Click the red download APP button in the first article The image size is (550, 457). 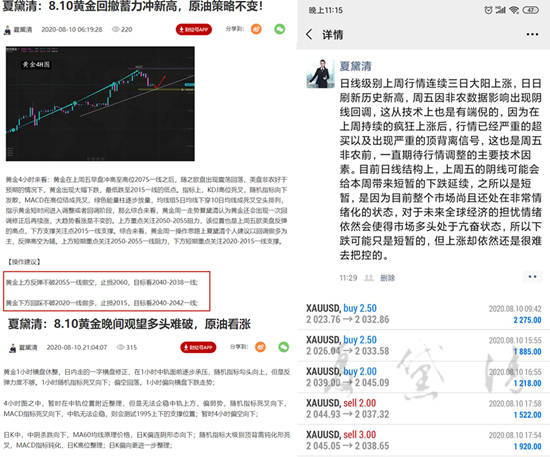click(x=194, y=29)
